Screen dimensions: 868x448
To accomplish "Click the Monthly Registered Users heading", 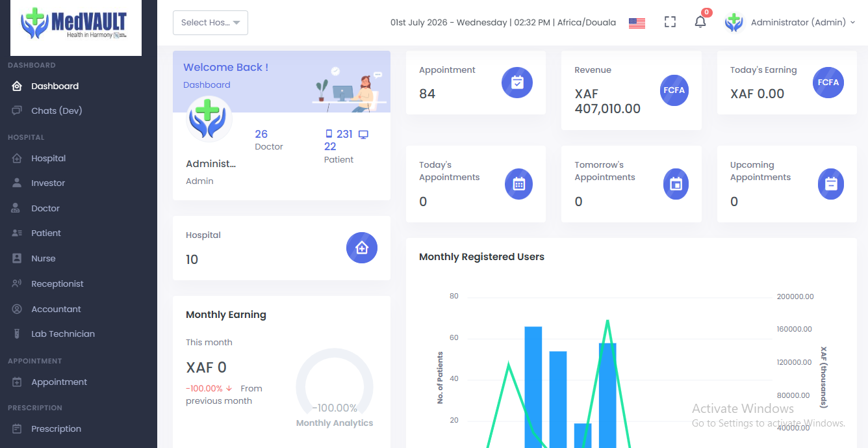I will point(481,257).
